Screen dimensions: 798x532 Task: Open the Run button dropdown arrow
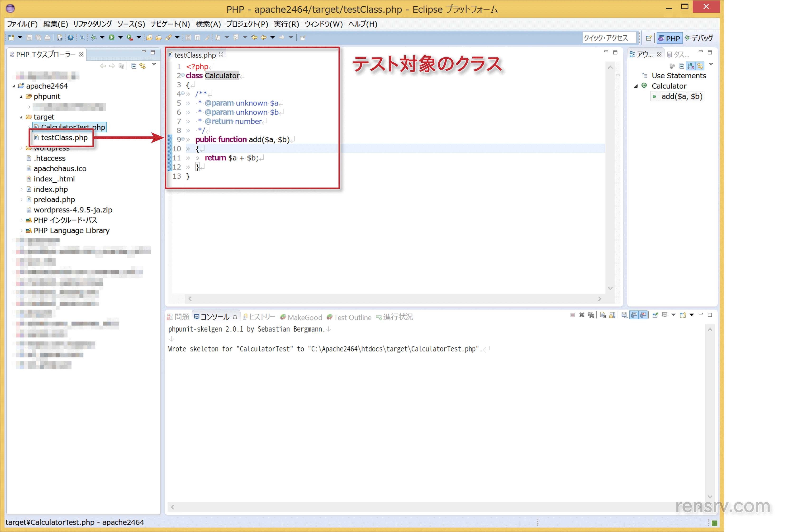120,37
